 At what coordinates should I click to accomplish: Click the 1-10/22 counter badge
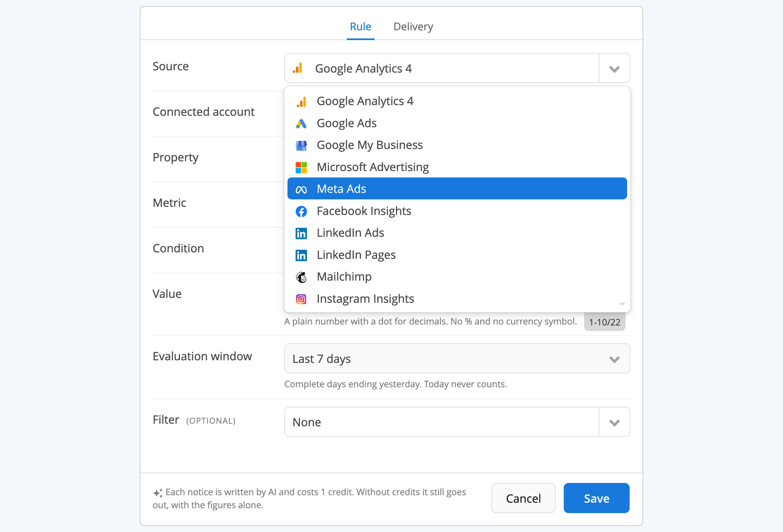[x=605, y=322]
